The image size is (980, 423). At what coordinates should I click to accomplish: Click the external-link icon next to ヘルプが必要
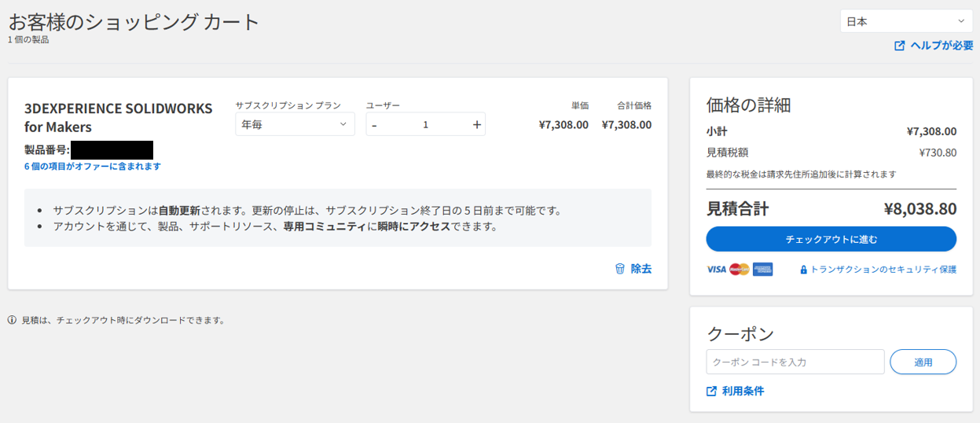[899, 46]
